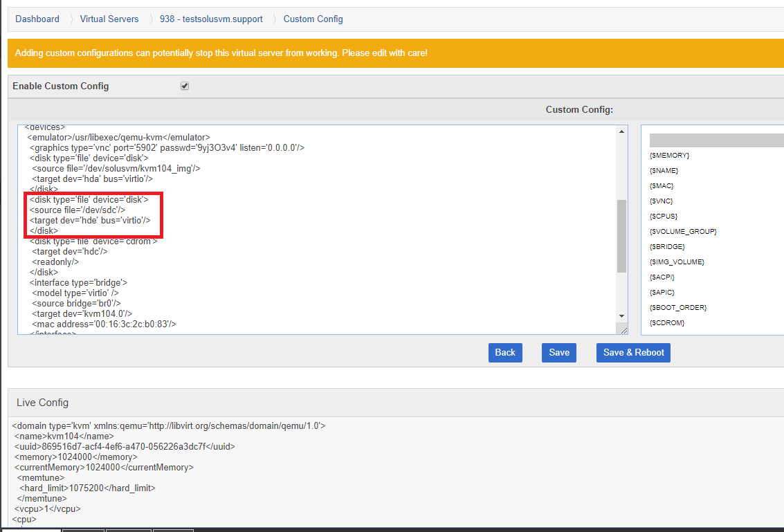Click the target dev='kvm104.0' line
784x532 pixels.
(x=82, y=313)
